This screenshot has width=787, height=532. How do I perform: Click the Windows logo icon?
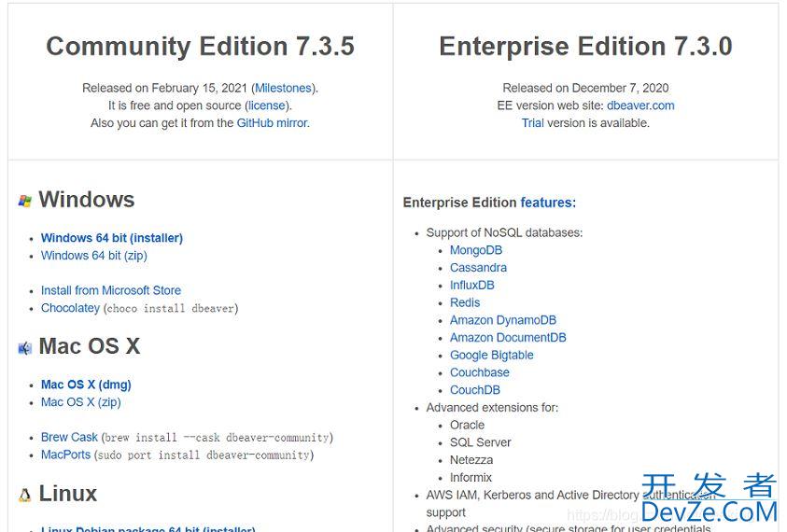[25, 201]
